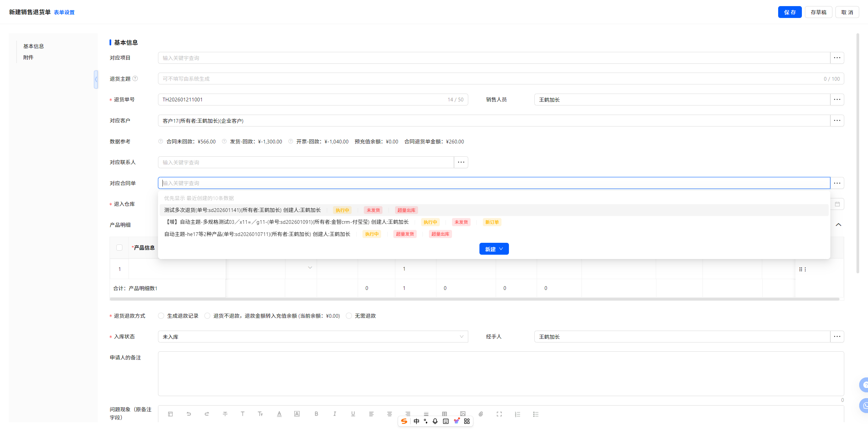Expand the 新建 dropdown button

pos(494,249)
